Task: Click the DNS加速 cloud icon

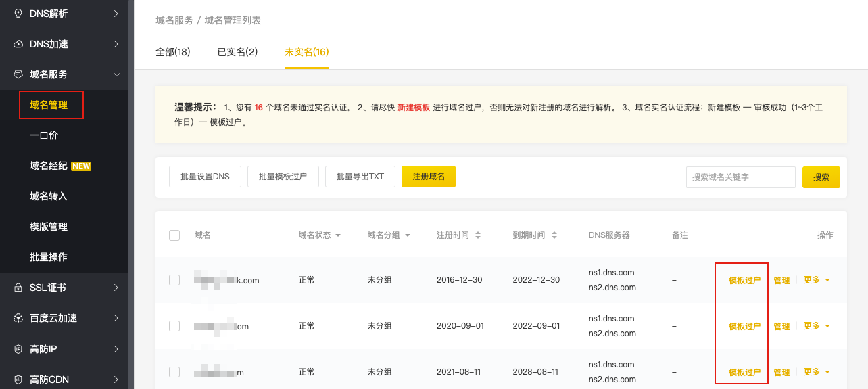Action: click(18, 44)
